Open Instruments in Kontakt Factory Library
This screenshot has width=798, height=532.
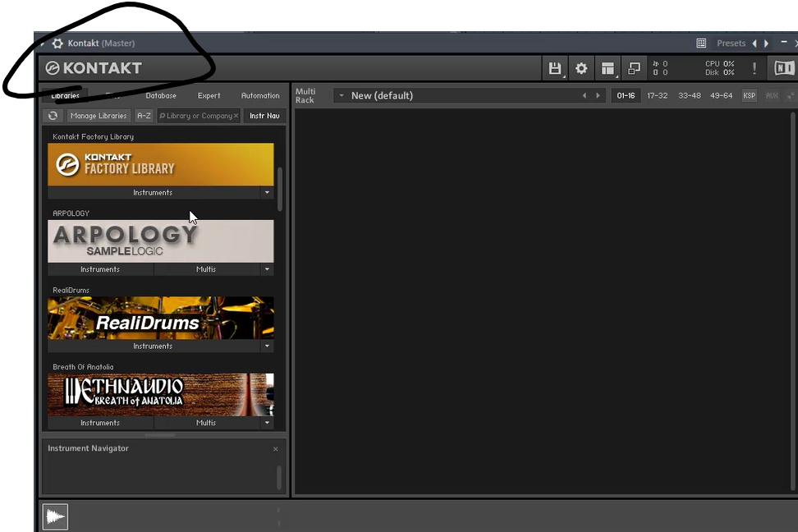(154, 192)
